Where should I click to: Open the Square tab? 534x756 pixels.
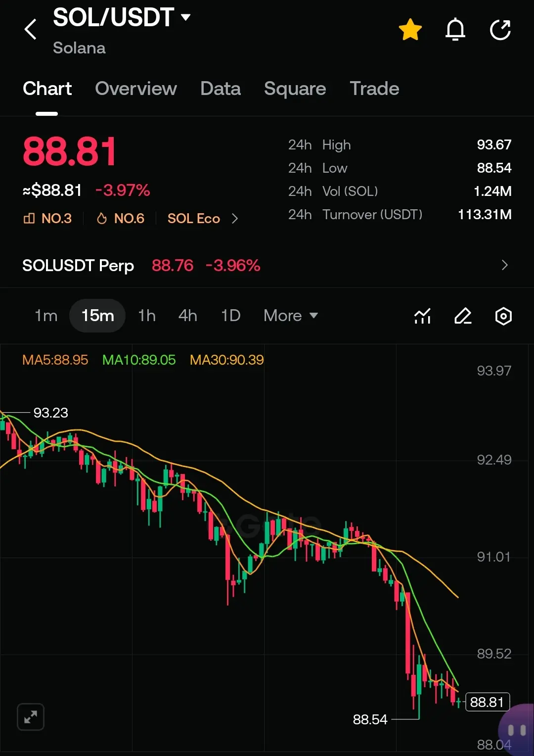tap(295, 89)
